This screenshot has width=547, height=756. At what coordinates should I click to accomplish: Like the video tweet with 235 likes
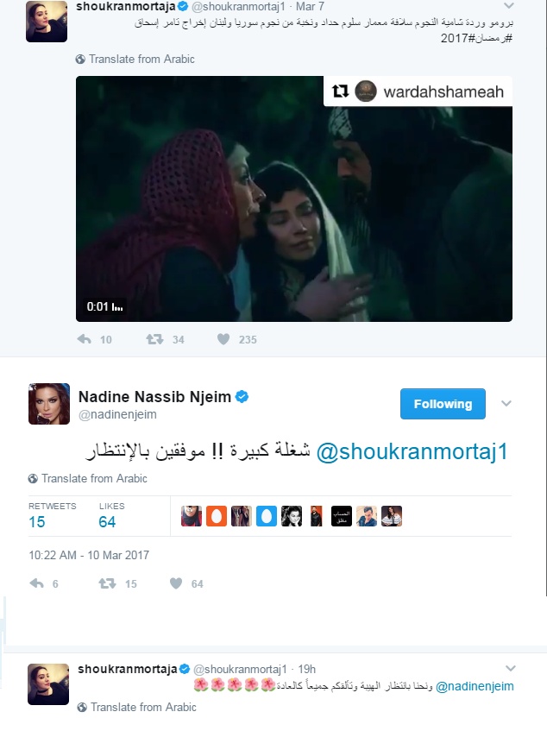tap(223, 339)
